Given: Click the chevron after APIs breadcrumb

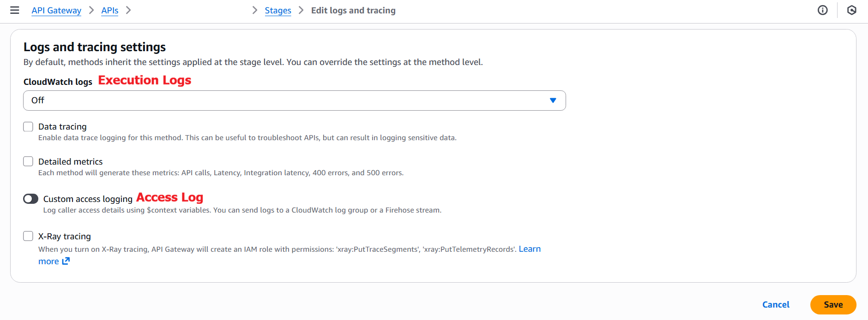Looking at the screenshot, I should click(128, 10).
